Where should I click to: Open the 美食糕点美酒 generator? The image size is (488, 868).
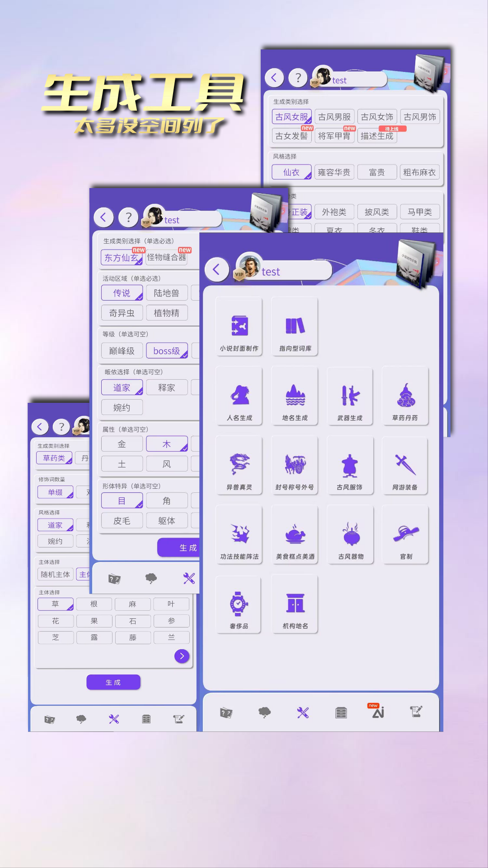pyautogui.click(x=295, y=535)
